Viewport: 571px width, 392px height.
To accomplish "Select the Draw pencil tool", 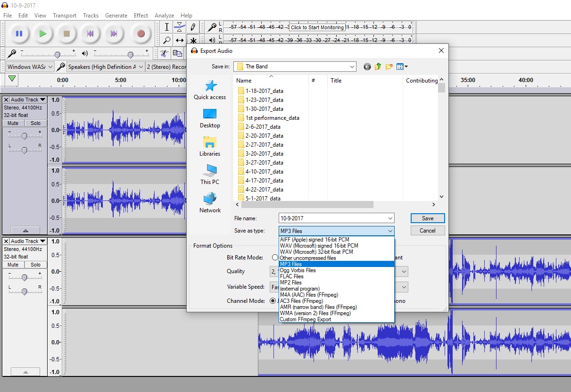I will 193,27.
